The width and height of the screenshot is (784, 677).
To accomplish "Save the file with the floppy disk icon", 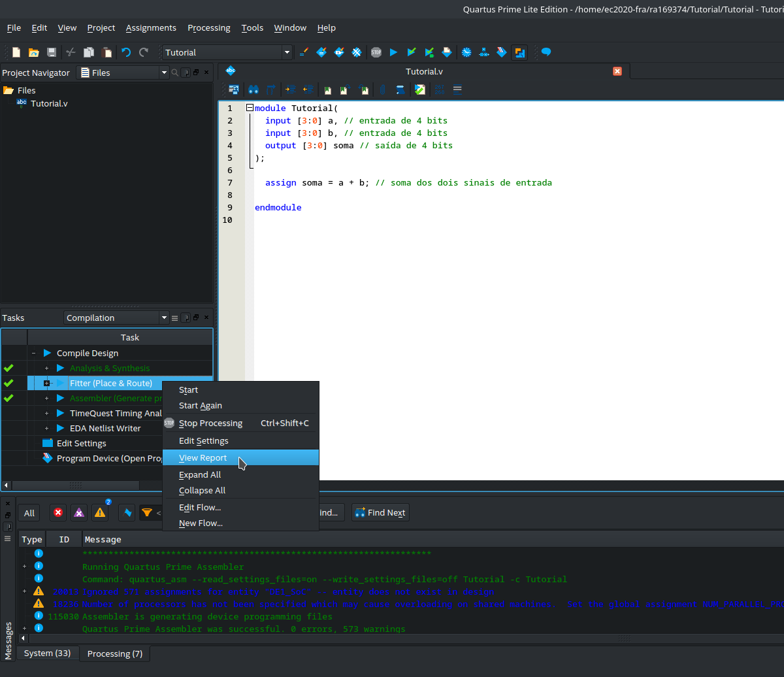I will point(52,52).
